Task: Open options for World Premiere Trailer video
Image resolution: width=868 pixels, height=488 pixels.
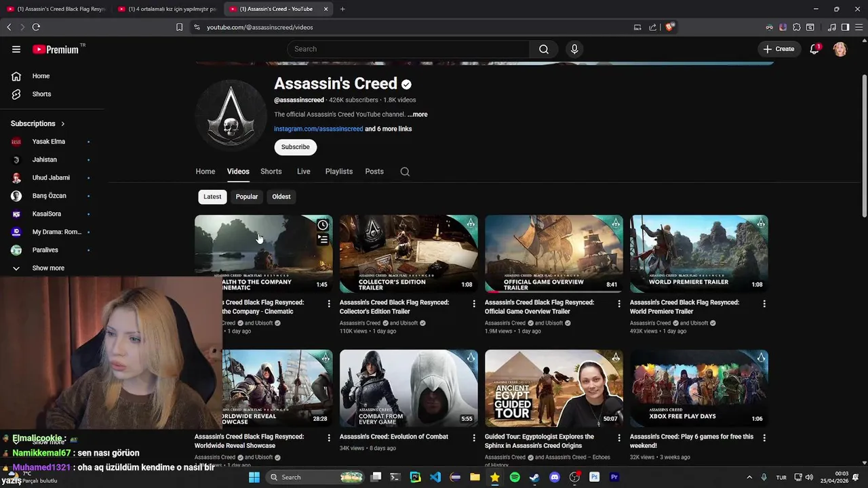Action: (764, 304)
